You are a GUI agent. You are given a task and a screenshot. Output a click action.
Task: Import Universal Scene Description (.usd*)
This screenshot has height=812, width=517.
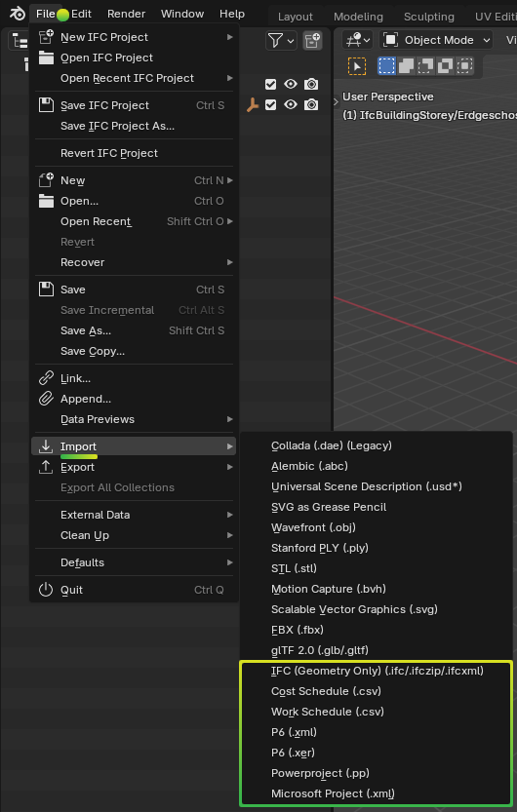tap(377, 486)
